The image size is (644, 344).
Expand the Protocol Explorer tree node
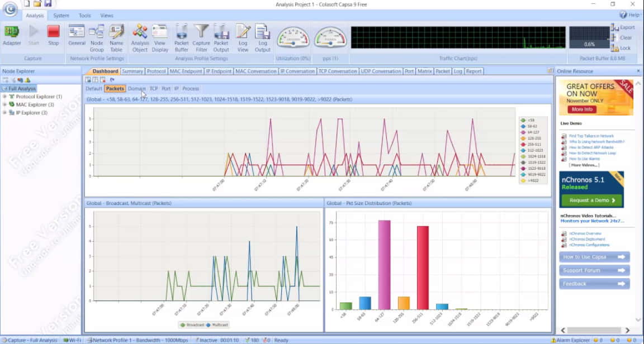pos(4,97)
